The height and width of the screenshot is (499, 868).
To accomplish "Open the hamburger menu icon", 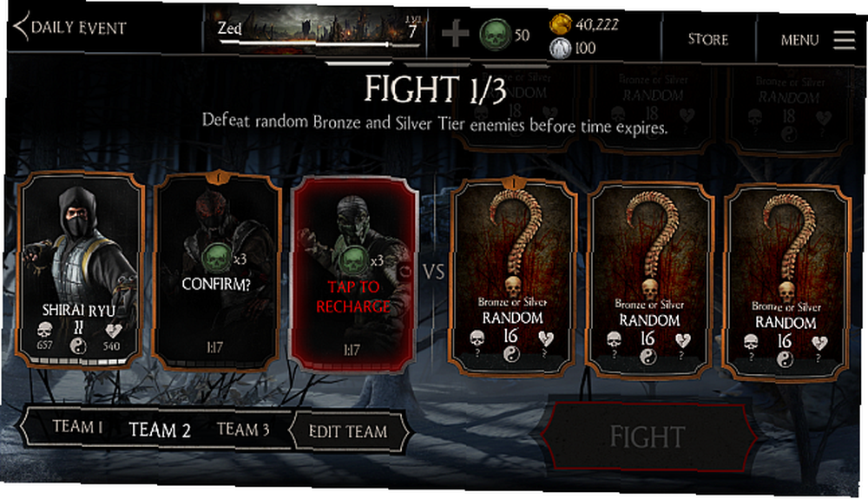I will coord(845,40).
